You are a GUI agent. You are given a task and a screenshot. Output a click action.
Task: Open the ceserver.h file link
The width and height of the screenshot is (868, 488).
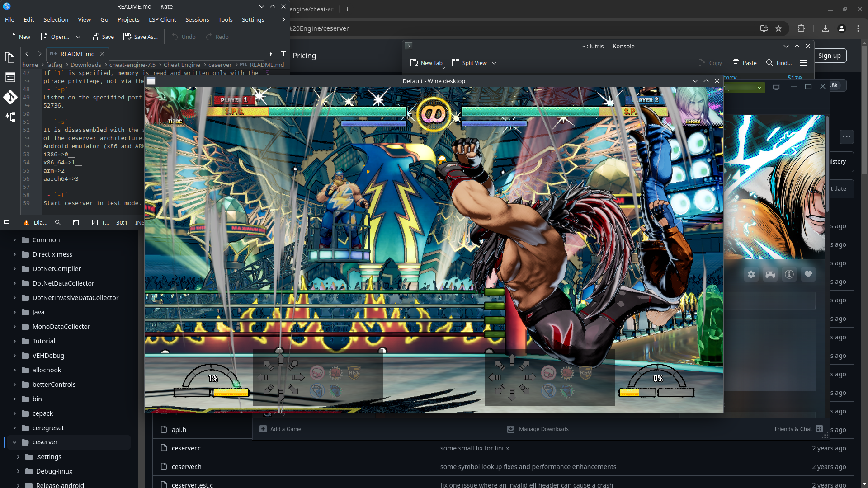pyautogui.click(x=187, y=467)
